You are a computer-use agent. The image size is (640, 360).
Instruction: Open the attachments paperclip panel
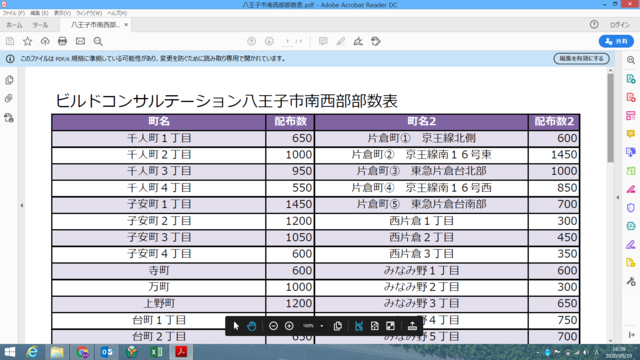click(x=9, y=98)
